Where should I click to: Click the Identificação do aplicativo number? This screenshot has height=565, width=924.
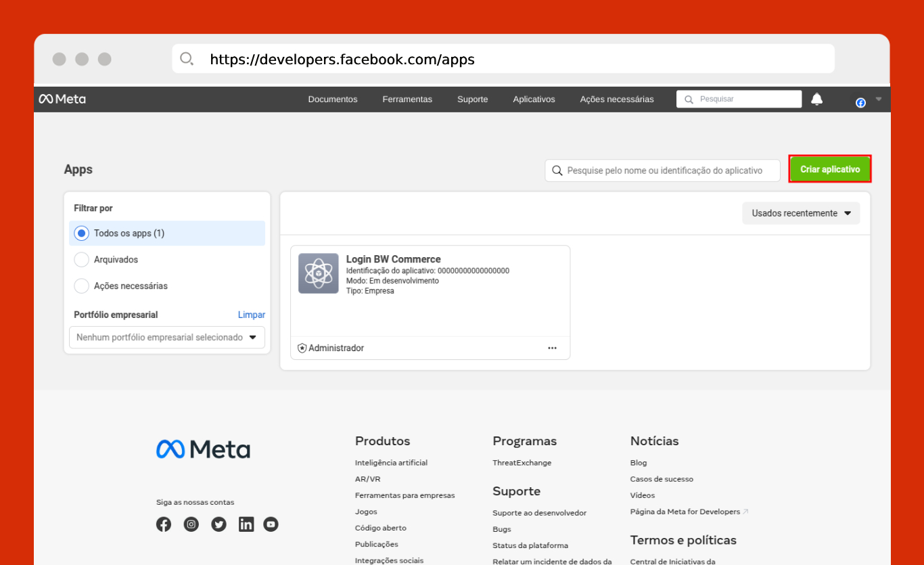pos(473,271)
